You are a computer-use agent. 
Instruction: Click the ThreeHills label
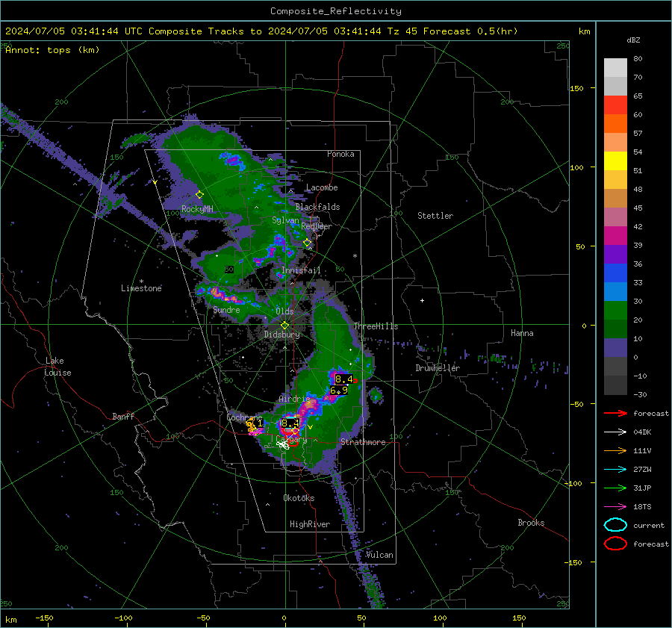376,326
